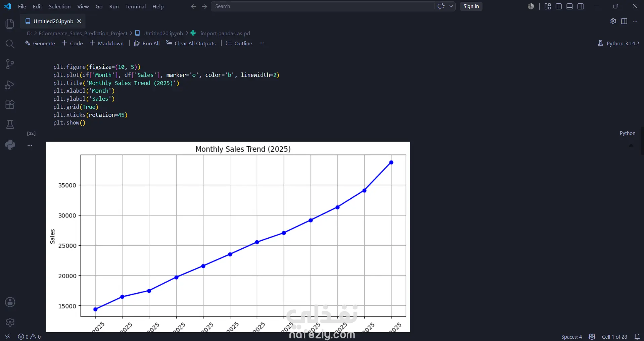Open the Python extension view
This screenshot has width=644, height=341.
(10, 145)
